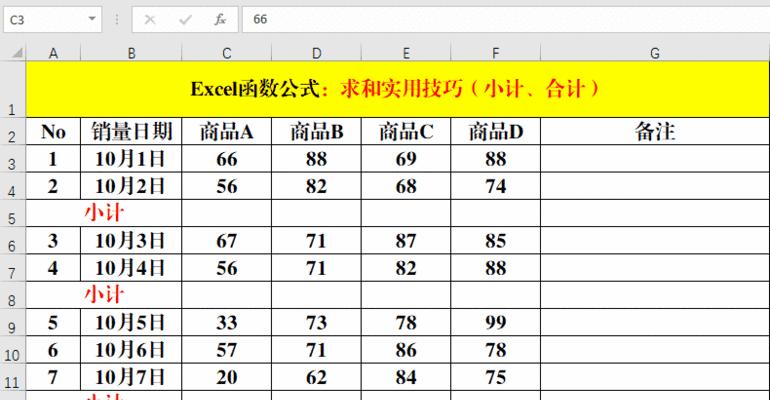Click the 商品D header cell
This screenshot has width=770, height=400.
pos(495,132)
